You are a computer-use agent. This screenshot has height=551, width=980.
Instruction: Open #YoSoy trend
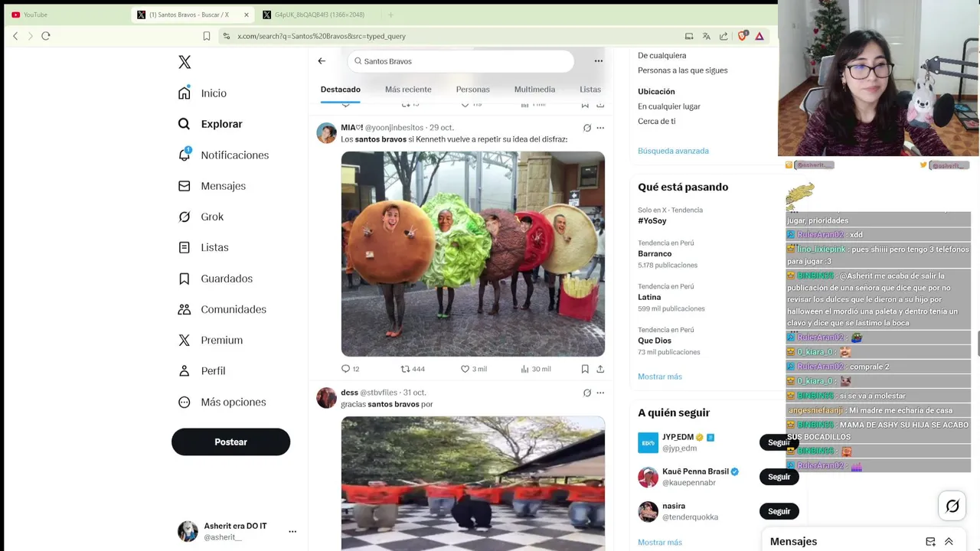652,221
